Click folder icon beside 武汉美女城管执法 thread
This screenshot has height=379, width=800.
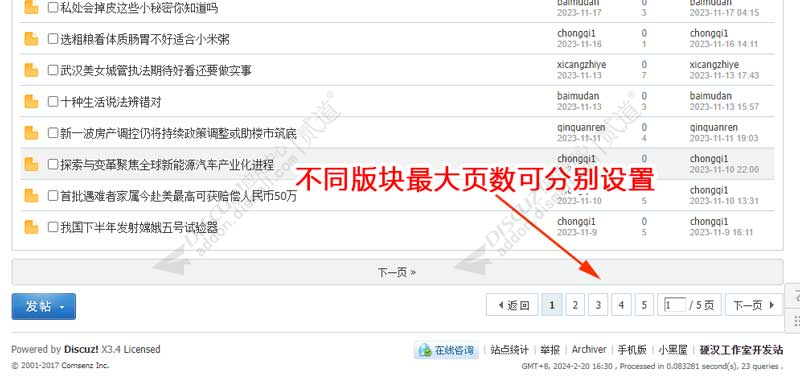click(31, 70)
